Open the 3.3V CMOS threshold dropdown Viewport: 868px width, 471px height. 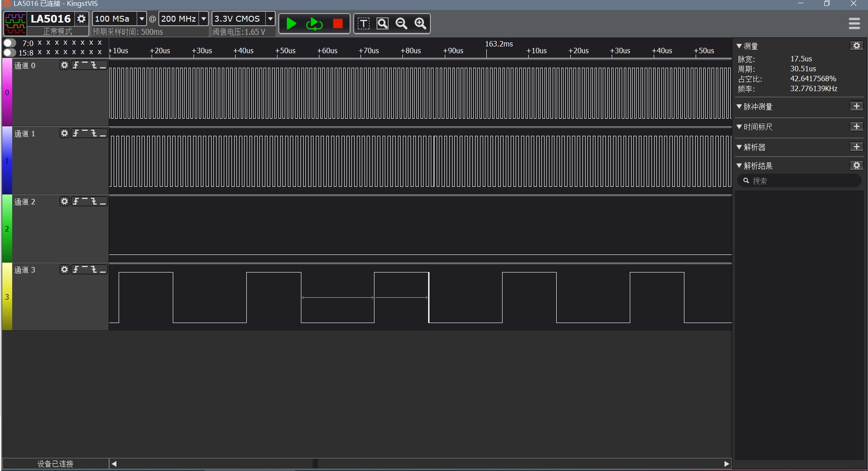point(270,19)
